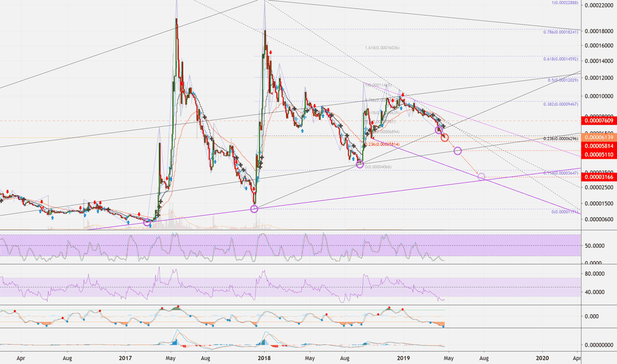The image size is (617, 364).
Task: Click the 80.0000 RSI scale value
Action: click(594, 273)
